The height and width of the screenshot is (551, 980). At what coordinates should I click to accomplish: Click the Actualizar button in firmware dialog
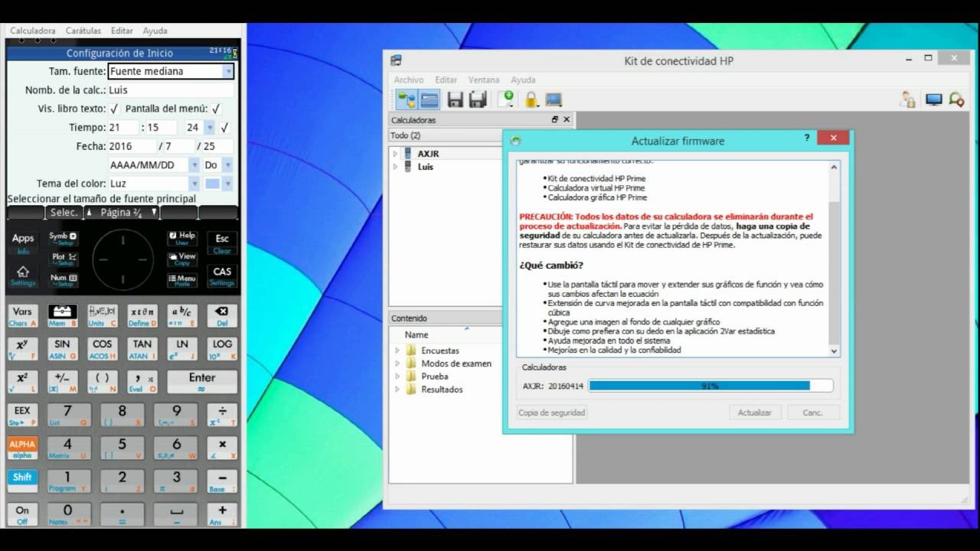pos(755,412)
